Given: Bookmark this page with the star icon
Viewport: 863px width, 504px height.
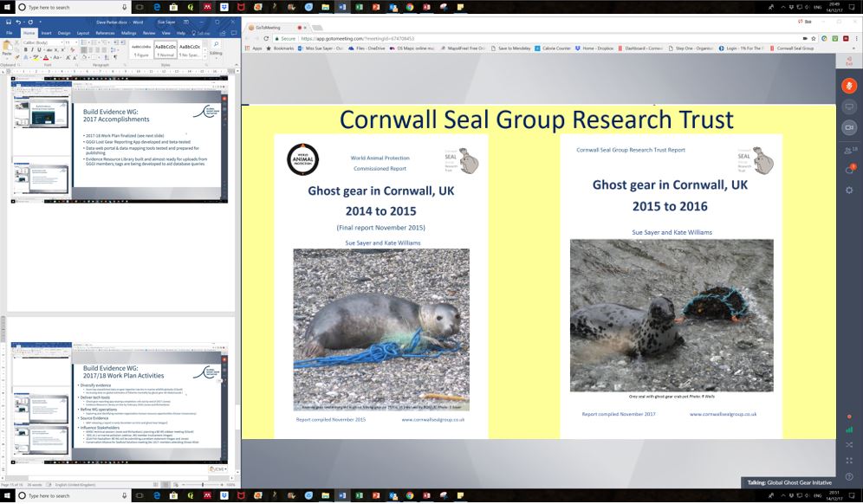Looking at the screenshot, I should coord(814,38).
